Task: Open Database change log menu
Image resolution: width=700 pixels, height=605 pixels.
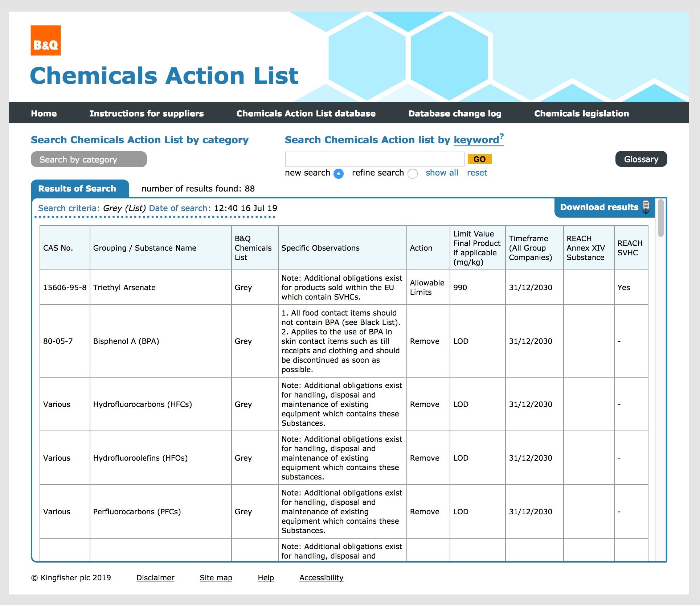Action: point(455,114)
